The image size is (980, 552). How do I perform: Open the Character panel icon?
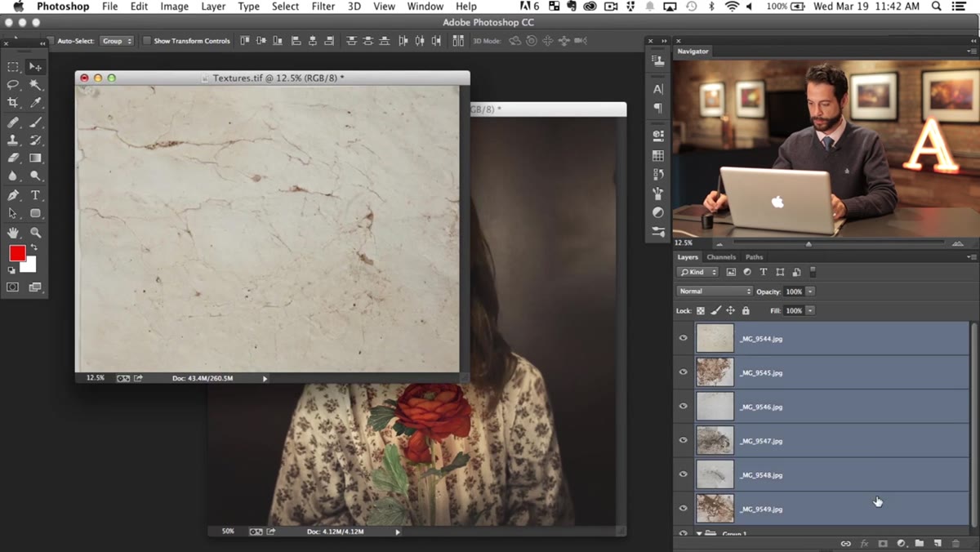tap(658, 89)
